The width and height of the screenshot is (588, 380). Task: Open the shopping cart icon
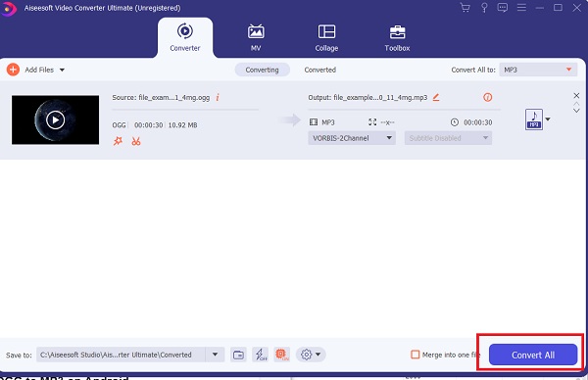click(465, 8)
